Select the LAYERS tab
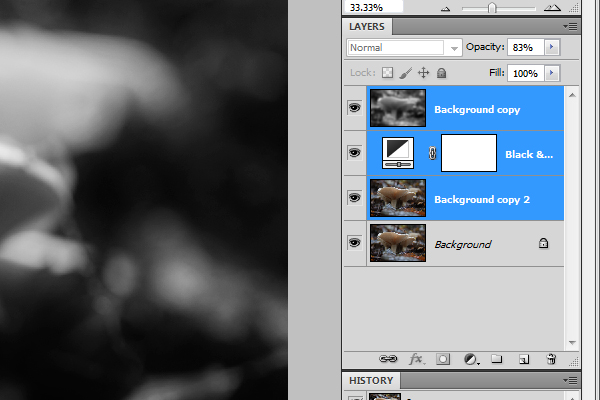The height and width of the screenshot is (400, 600). point(367,27)
